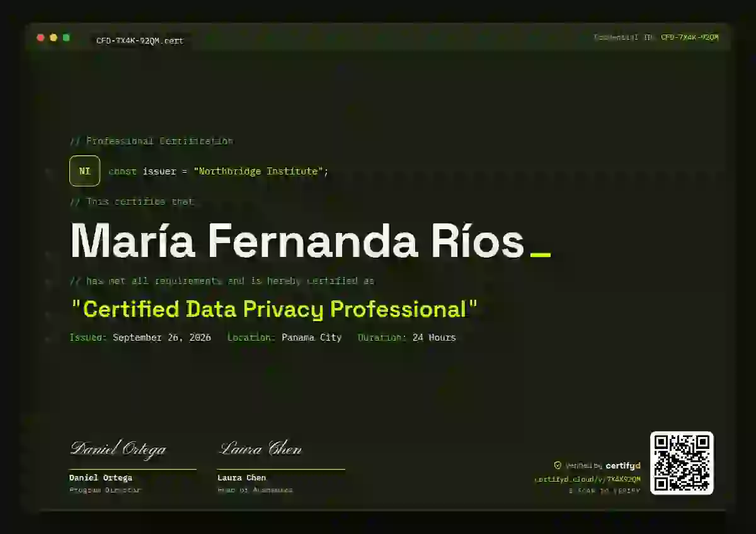The height and width of the screenshot is (534, 756).
Task: Click the yellow minimize window dot
Action: tap(54, 38)
